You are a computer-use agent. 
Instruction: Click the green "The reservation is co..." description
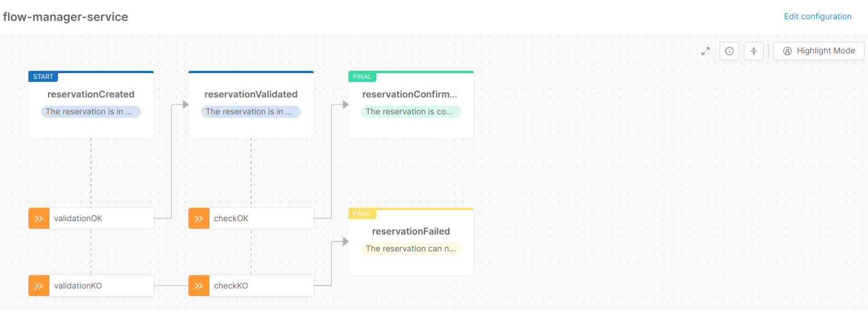[x=411, y=111]
